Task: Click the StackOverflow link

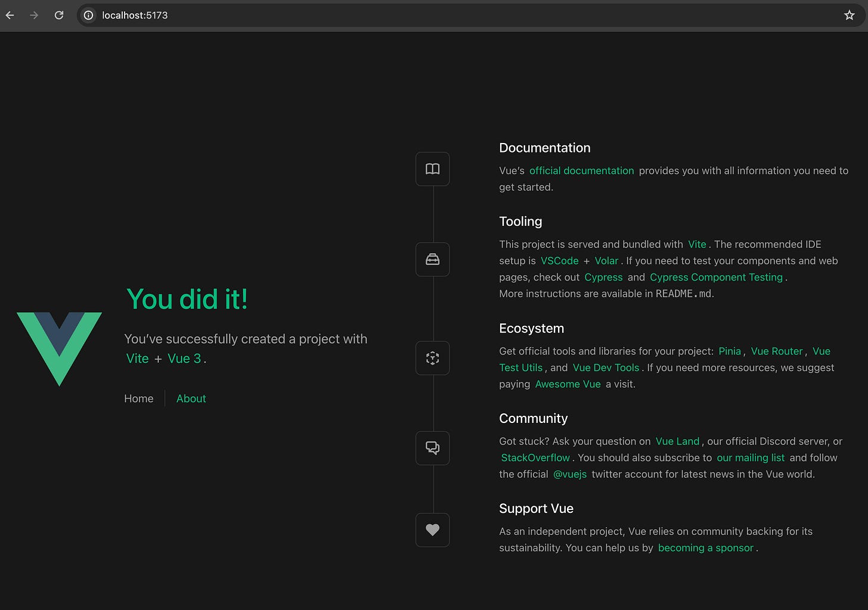Action: pos(535,457)
